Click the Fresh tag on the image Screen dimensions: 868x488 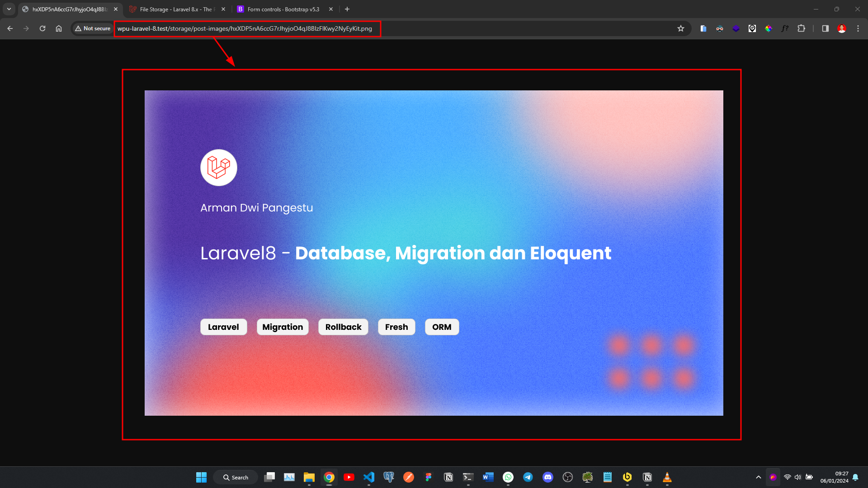point(396,327)
